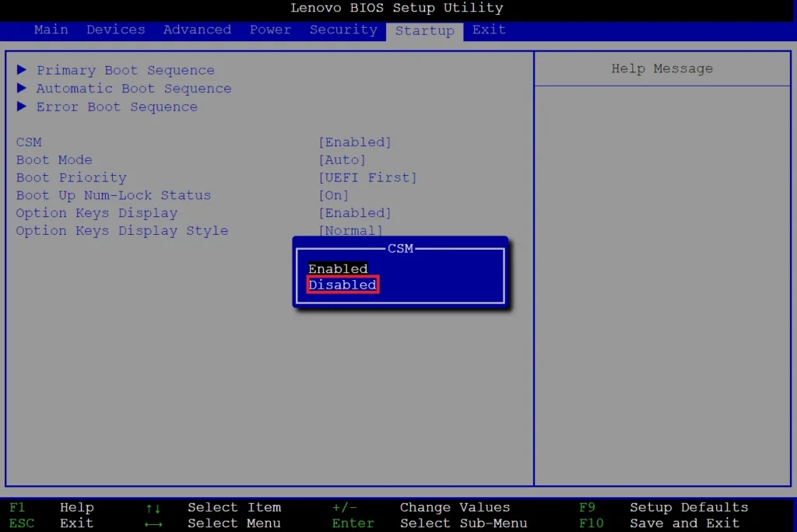Select the Boot Priority label
Image resolution: width=797 pixels, height=532 pixels.
pos(71,178)
